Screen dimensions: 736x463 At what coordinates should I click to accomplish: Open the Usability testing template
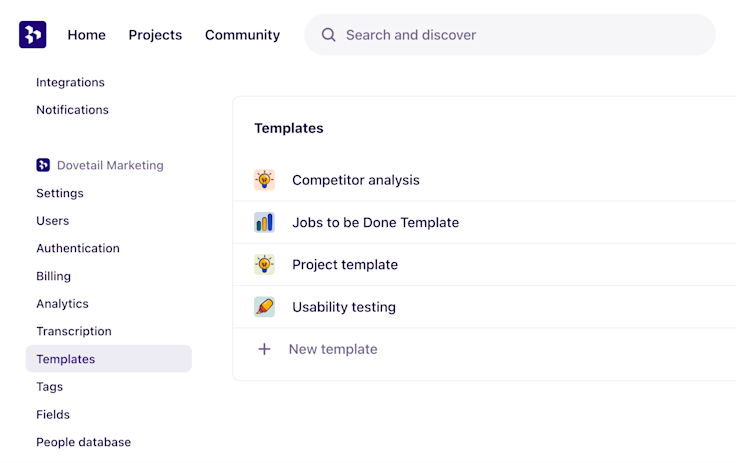pyautogui.click(x=343, y=307)
